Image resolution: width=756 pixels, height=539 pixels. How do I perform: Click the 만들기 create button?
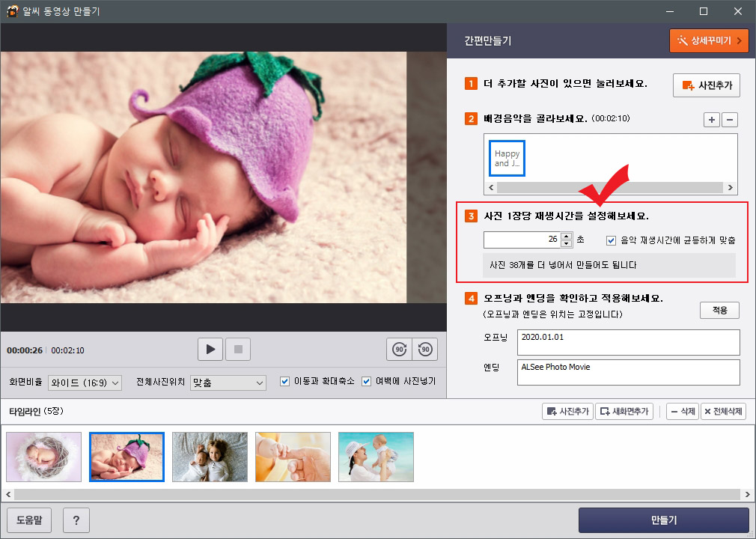pos(662,520)
